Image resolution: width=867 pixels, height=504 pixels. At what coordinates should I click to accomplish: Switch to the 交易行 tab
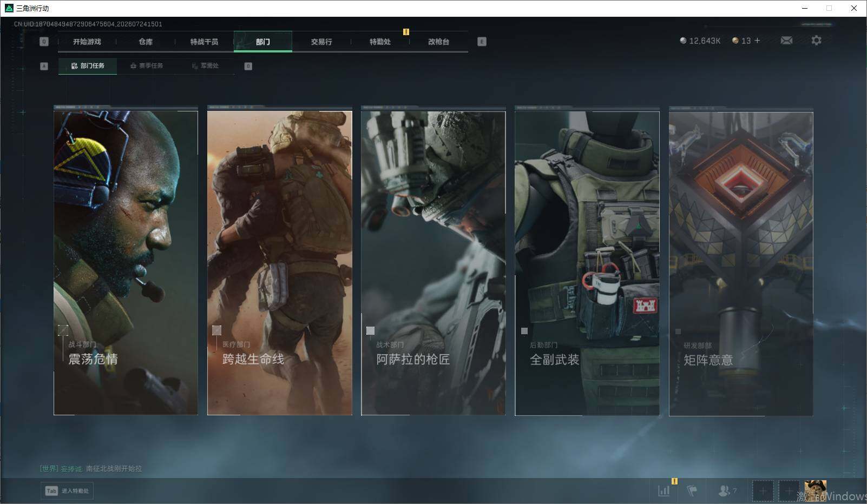(x=321, y=42)
